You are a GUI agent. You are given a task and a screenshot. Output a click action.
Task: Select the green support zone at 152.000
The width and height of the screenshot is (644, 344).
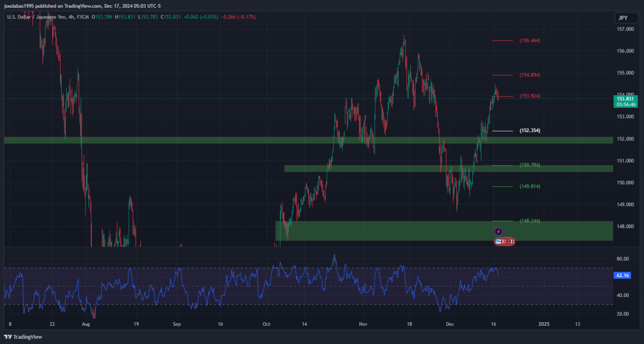coord(308,140)
